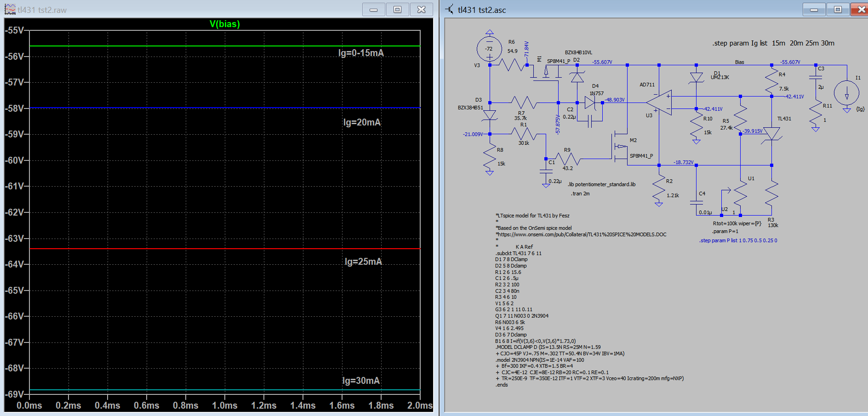Select capacitor C1 0.22µ symbol
The width and height of the screenshot is (868, 416).
pos(546,171)
